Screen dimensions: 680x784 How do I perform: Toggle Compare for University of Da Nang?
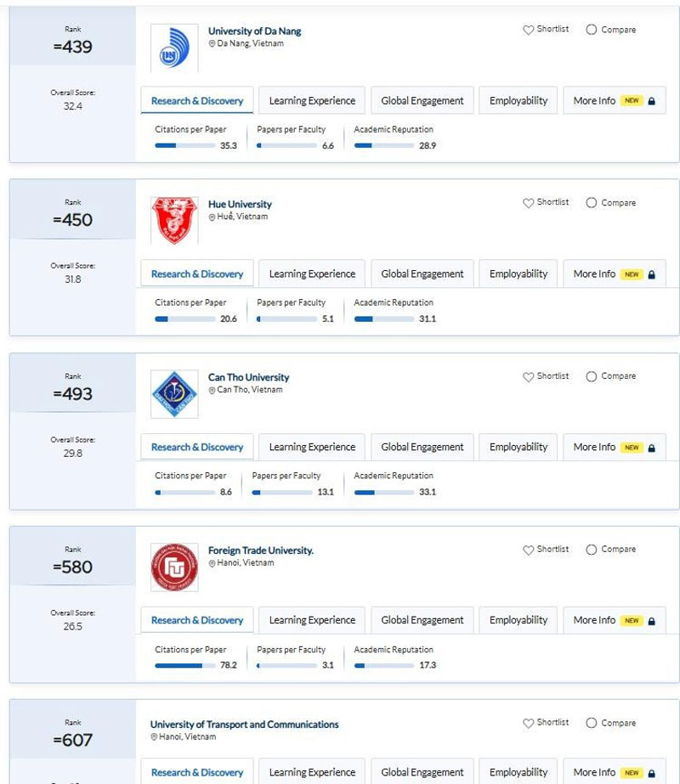point(592,30)
